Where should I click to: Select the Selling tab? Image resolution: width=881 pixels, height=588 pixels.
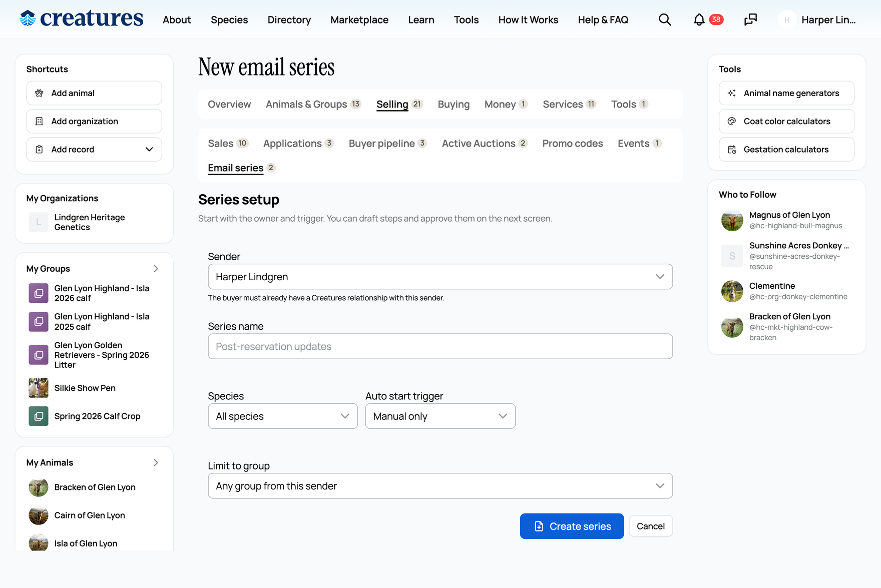pos(399,104)
